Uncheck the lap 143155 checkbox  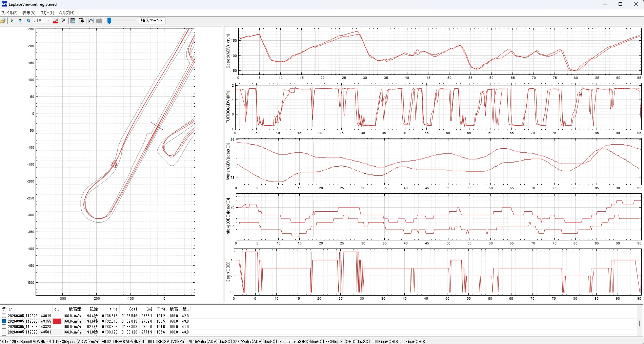click(x=4, y=321)
